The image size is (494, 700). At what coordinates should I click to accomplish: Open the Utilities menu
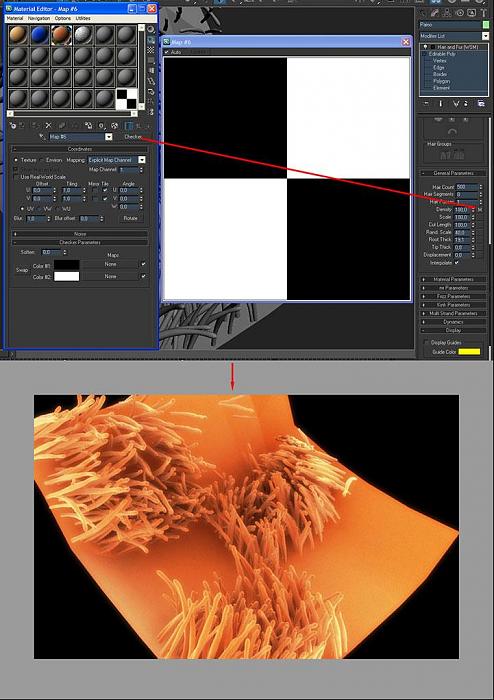click(x=83, y=18)
